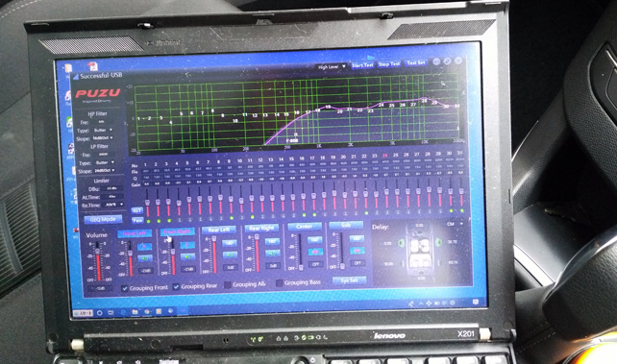Open the High Level input dropdown
Viewport: 617px width, 364px height.
[332, 67]
